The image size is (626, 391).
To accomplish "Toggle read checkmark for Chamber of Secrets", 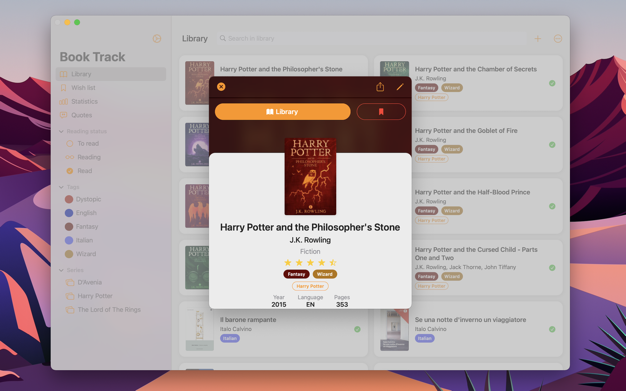I will pyautogui.click(x=552, y=83).
